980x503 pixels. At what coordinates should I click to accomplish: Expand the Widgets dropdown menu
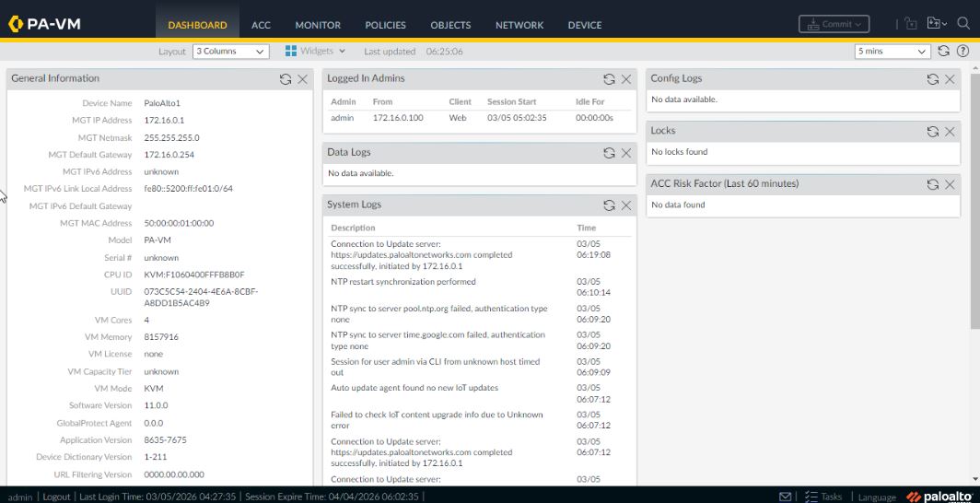(316, 52)
